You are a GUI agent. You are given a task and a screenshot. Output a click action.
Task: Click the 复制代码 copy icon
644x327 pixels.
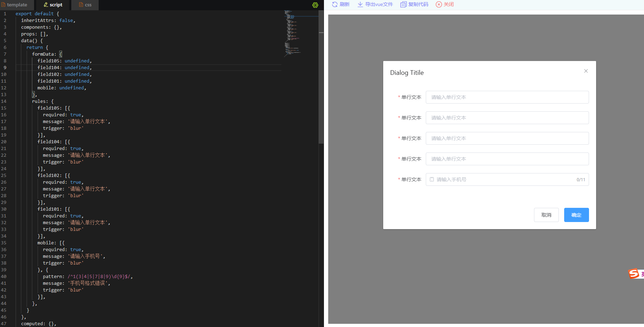403,4
